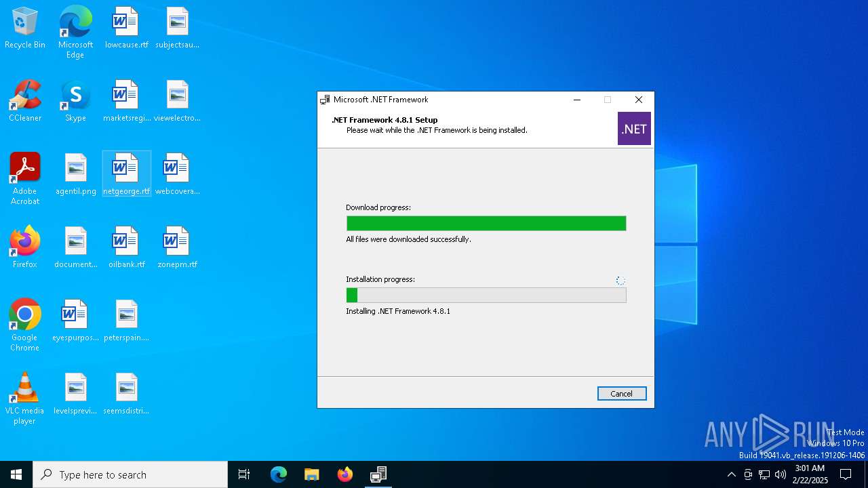Launch Edge from the taskbar
Viewport: 868px width, 488px height.
279,474
